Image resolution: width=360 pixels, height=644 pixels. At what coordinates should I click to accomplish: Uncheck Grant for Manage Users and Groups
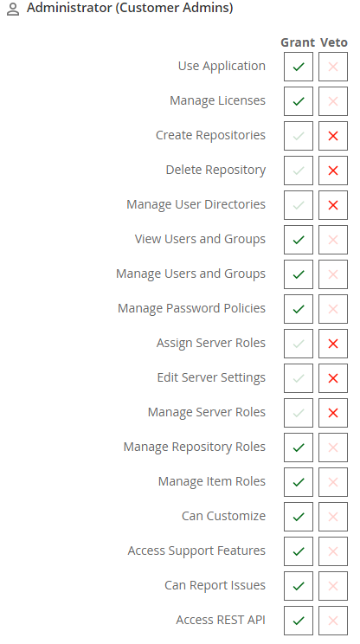click(299, 274)
